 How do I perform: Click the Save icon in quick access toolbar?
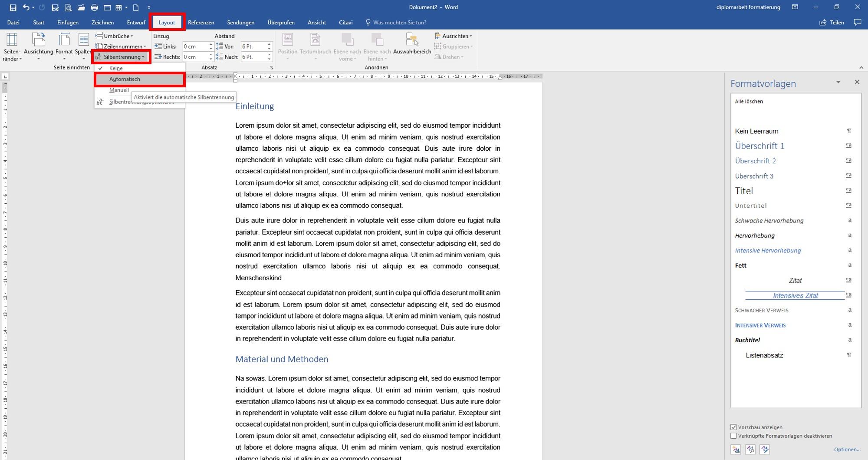coord(13,7)
